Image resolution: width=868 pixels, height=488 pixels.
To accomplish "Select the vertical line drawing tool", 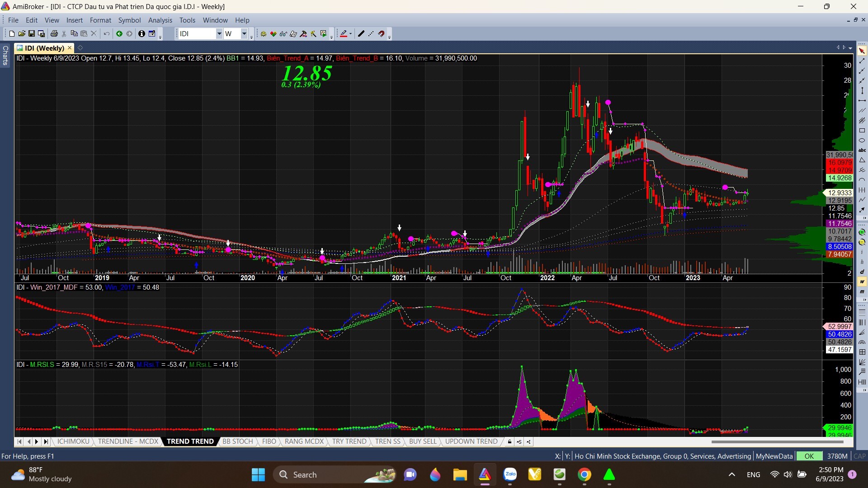I will pos(862,90).
